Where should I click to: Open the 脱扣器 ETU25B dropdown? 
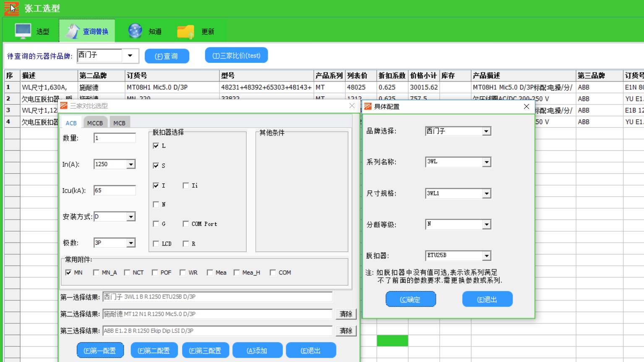click(486, 256)
